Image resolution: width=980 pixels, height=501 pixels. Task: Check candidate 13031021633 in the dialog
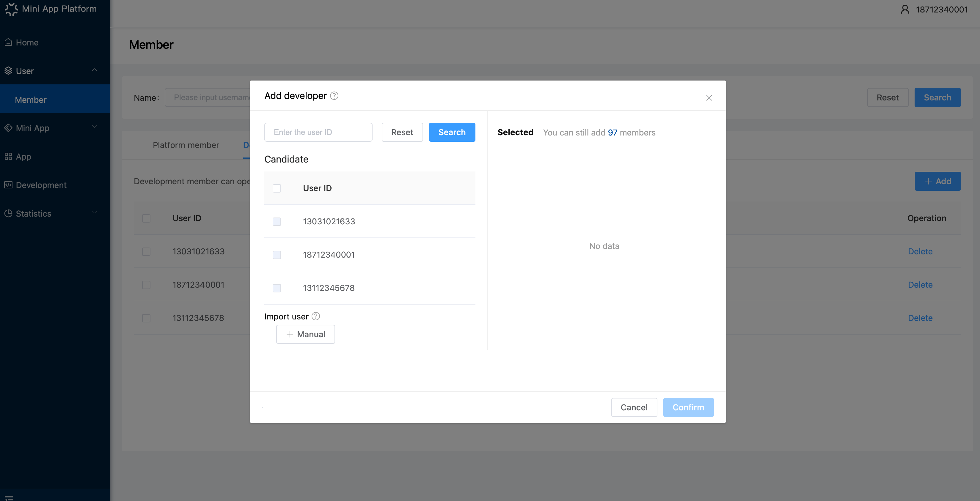coord(277,222)
